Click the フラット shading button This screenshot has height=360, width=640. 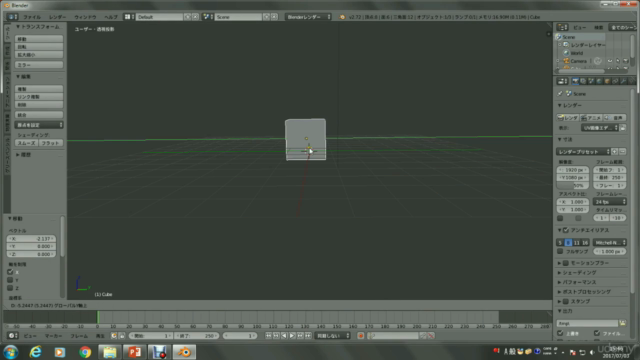pos(51,143)
